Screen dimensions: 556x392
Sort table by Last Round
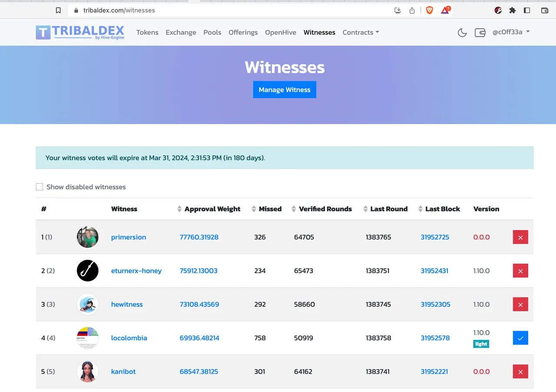pos(386,209)
